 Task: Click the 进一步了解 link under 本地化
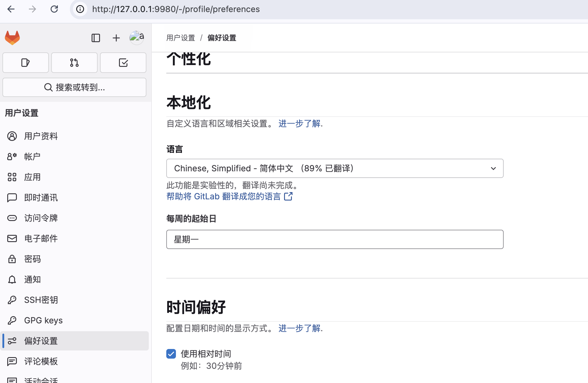pos(299,124)
